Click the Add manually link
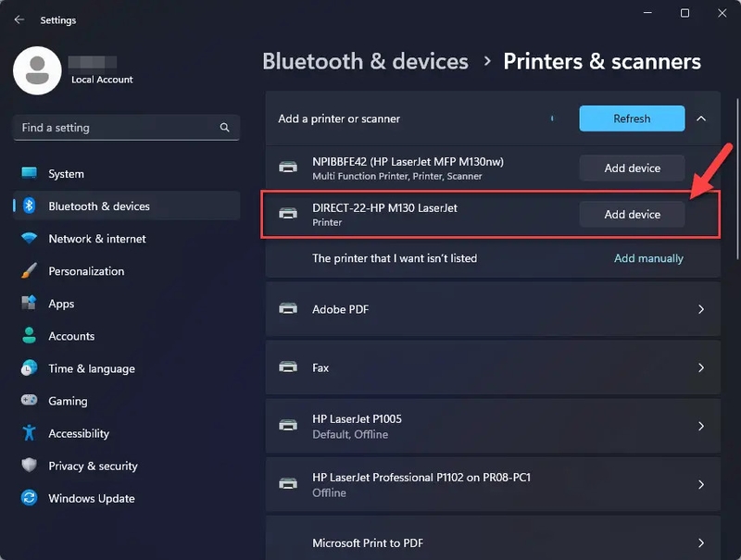The width and height of the screenshot is (741, 560). pos(648,258)
